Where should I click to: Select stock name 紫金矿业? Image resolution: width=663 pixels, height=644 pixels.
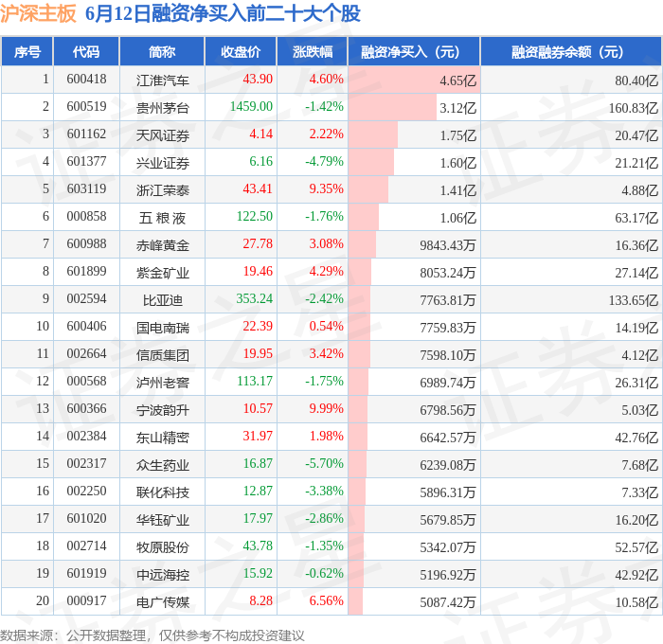tap(162, 273)
